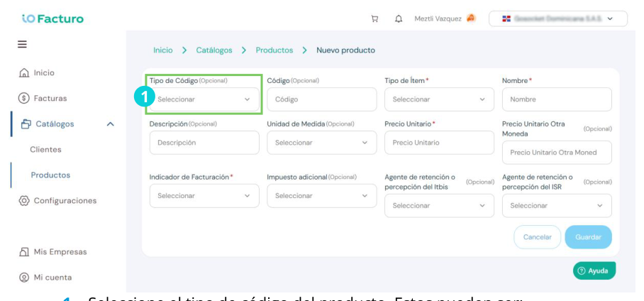Click the Facturas dollar icon
Viewport: 644px width, 301px height.
tap(24, 99)
